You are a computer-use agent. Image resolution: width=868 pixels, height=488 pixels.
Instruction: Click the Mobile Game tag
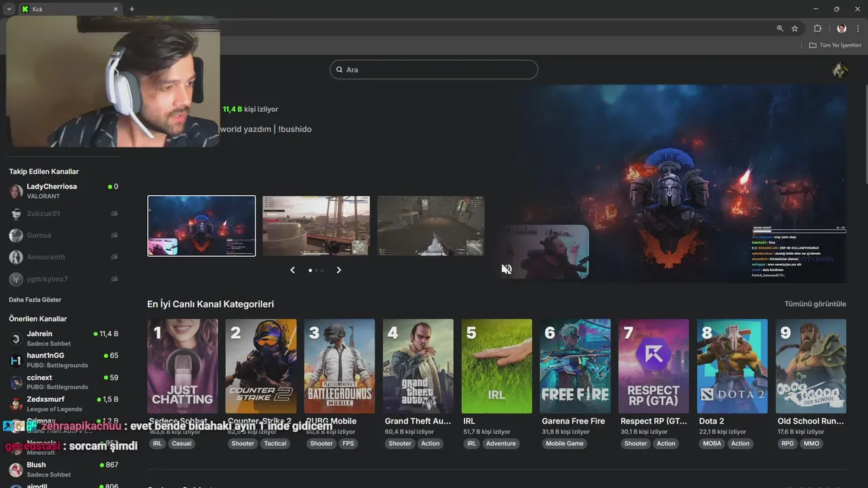[565, 443]
